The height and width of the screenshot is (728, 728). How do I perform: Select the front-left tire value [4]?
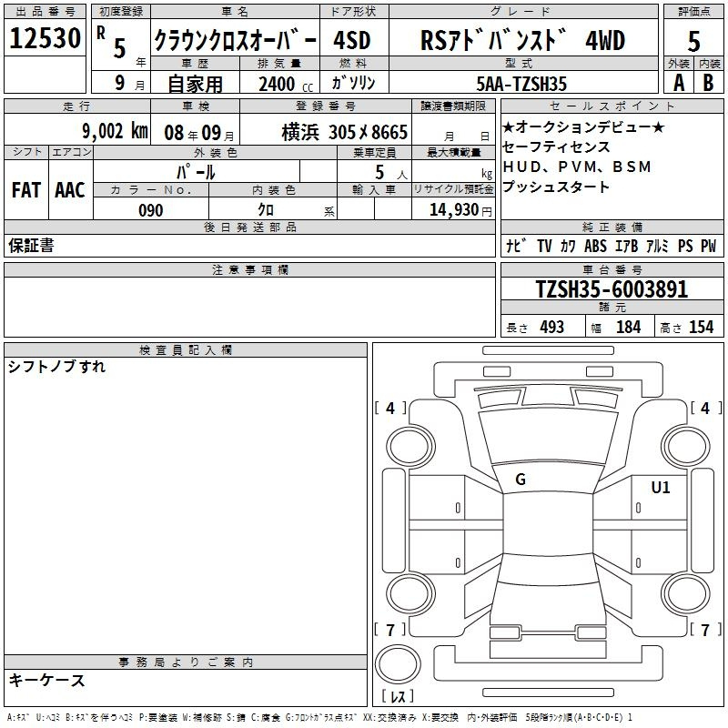coord(390,409)
